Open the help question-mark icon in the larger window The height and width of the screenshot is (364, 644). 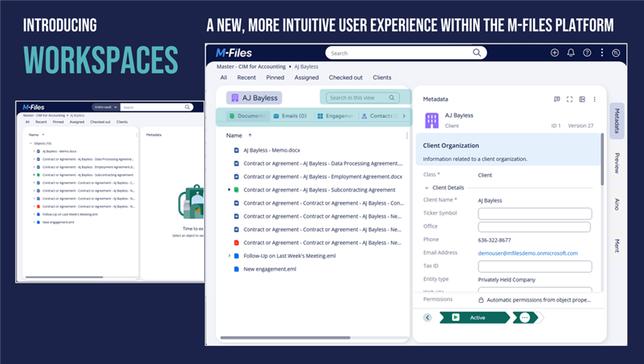point(587,52)
